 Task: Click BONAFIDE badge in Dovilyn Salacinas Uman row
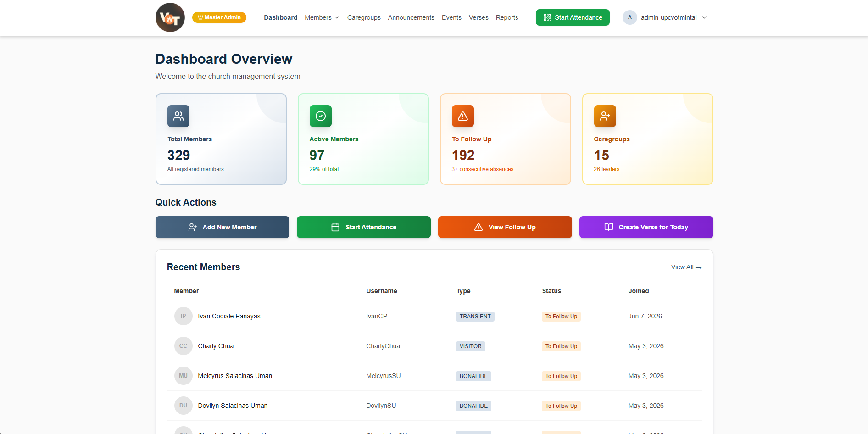coord(473,406)
